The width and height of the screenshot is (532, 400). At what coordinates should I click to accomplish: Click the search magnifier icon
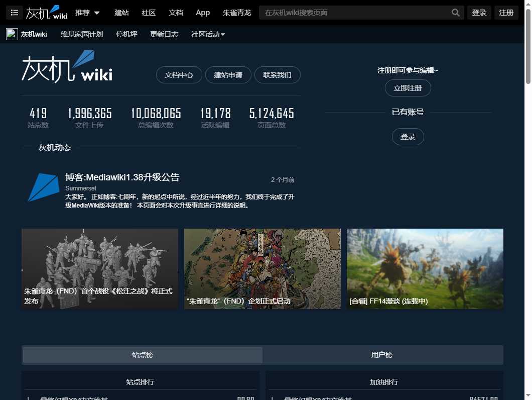pyautogui.click(x=455, y=12)
